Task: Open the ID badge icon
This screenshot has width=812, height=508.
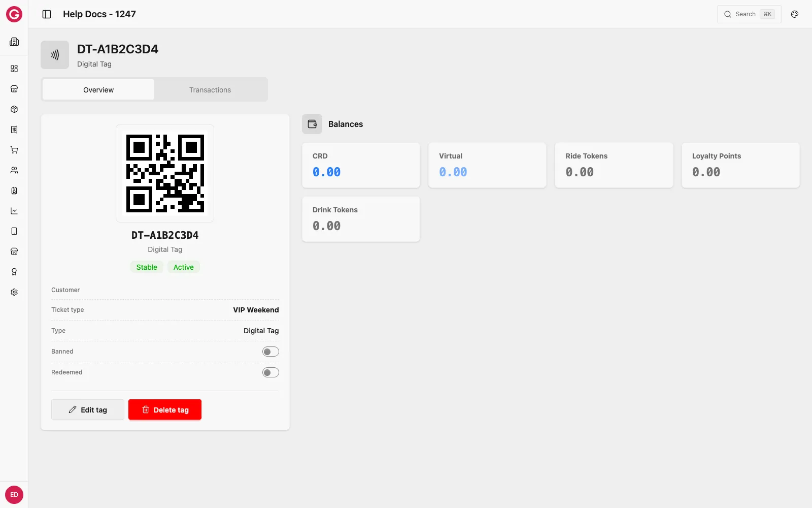Action: (x=14, y=190)
